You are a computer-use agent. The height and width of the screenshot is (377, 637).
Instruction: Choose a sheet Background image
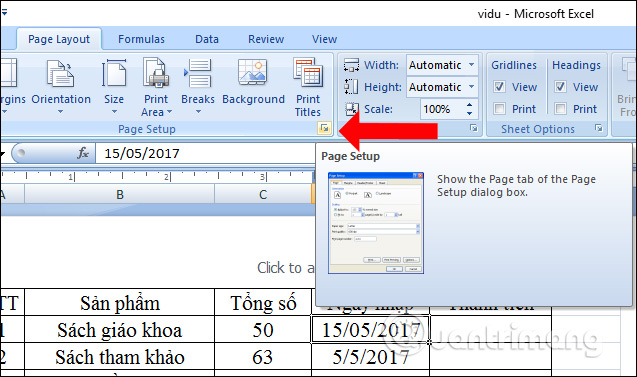tap(253, 82)
